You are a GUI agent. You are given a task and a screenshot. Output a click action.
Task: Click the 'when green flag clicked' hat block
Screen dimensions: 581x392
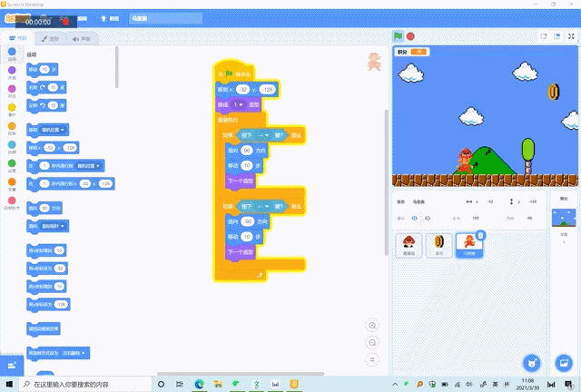(x=234, y=73)
